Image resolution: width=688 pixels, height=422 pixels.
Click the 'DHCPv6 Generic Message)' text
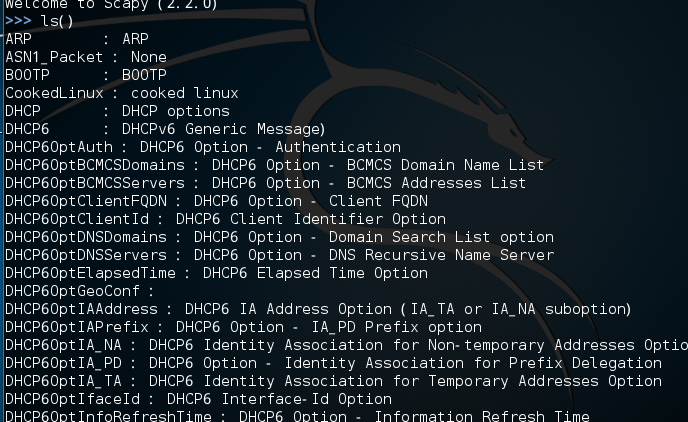coord(223,129)
